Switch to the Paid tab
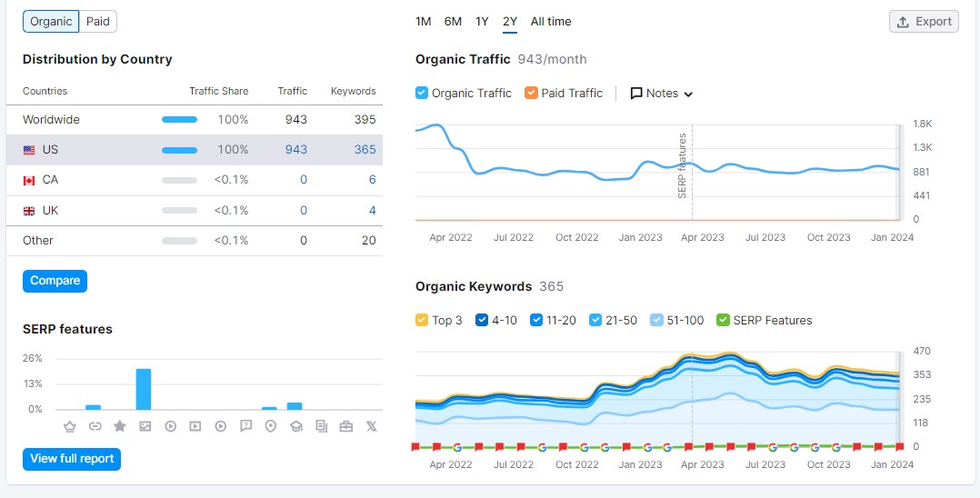Screen dimensions: 980x498 tap(98, 22)
